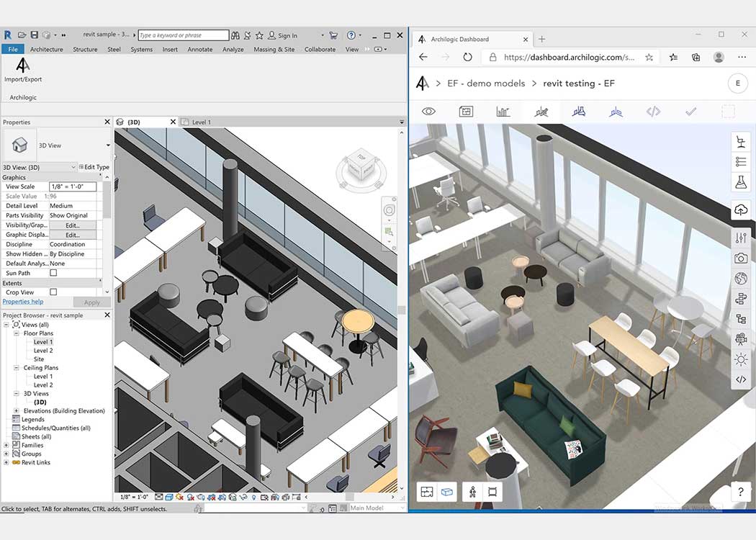
Task: Collapse the Floor Plans tree node
Action: pos(17,333)
